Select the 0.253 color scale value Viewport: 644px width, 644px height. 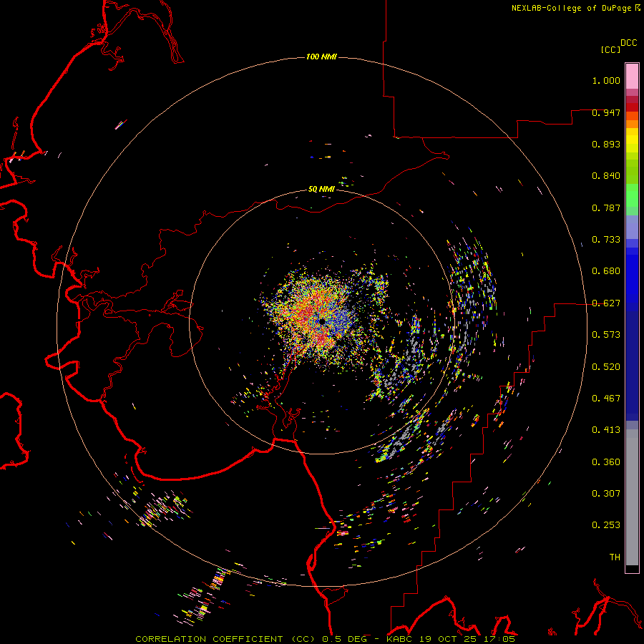coord(606,525)
